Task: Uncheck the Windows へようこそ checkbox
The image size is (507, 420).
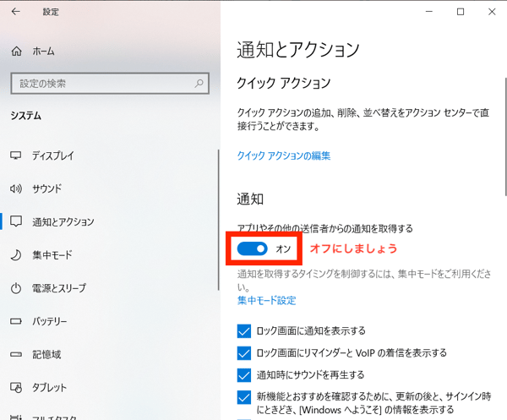Action: [245, 396]
